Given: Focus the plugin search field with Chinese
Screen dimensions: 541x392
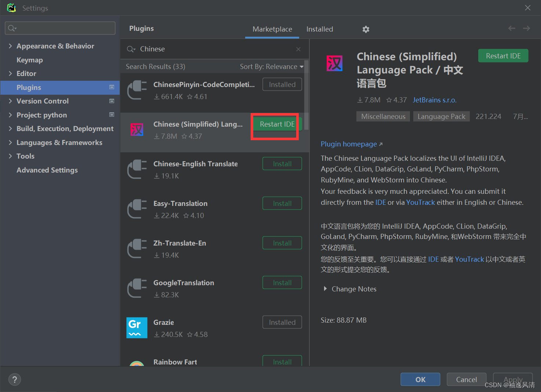Looking at the screenshot, I should (215, 49).
